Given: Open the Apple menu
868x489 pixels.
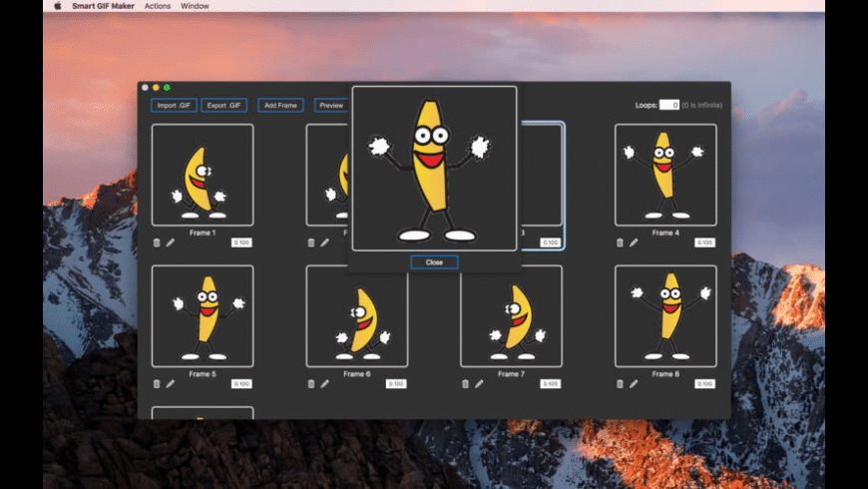Looking at the screenshot, I should [57, 6].
